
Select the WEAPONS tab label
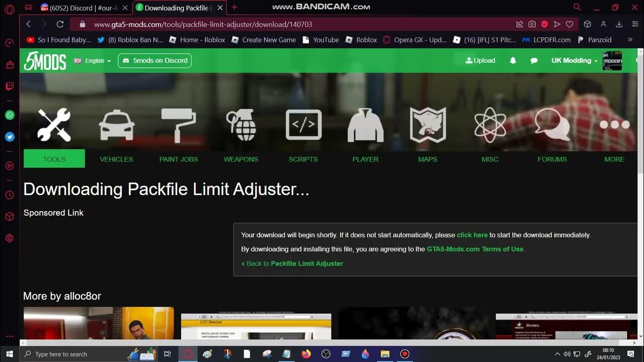241,159
